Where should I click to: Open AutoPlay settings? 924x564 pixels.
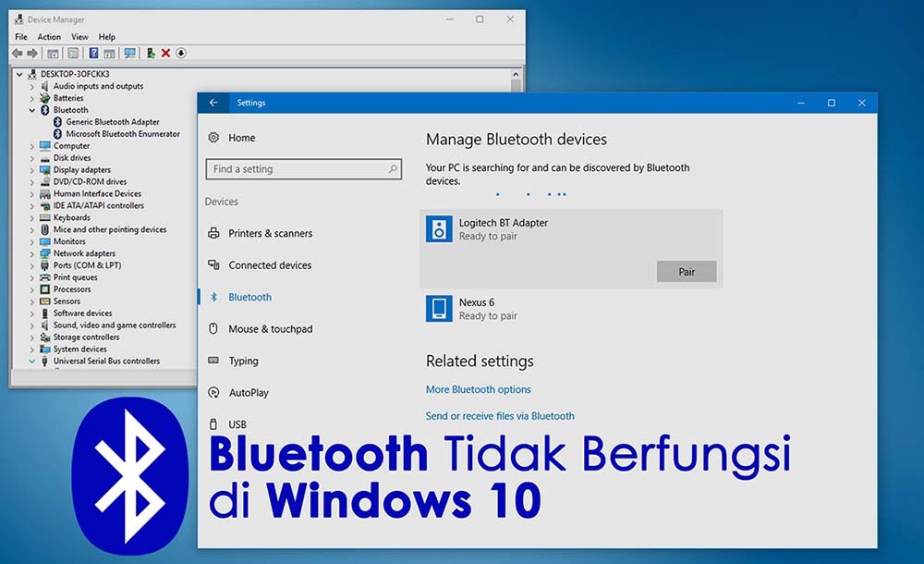click(x=249, y=392)
